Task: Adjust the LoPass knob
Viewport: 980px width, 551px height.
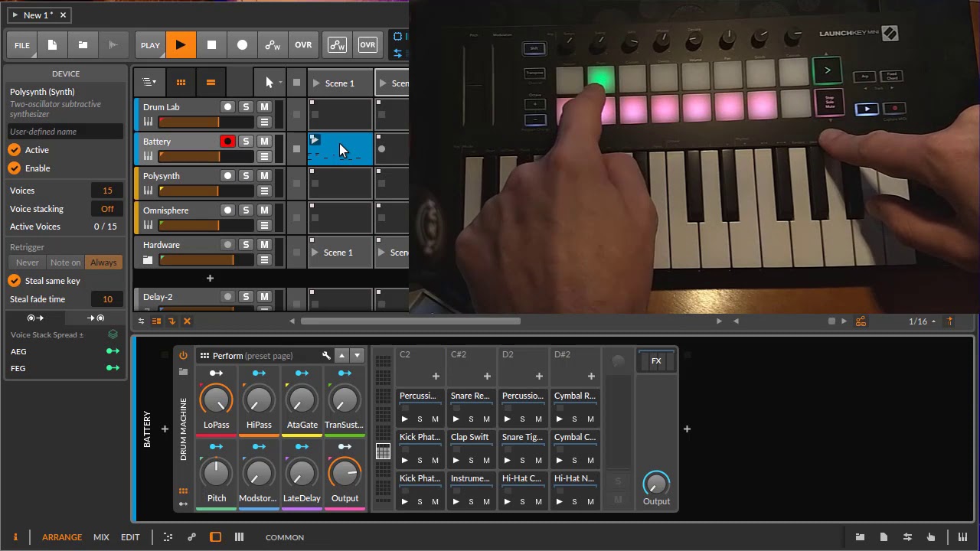Action: (x=217, y=399)
